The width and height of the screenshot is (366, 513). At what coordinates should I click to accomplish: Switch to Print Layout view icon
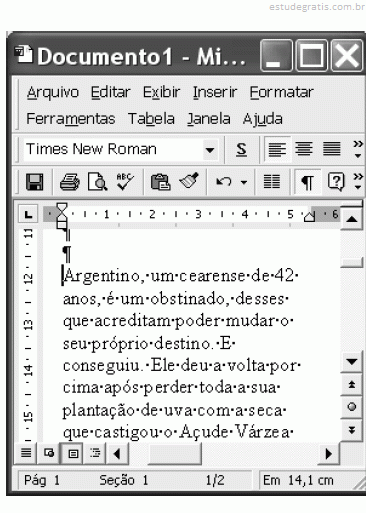pos(72,453)
